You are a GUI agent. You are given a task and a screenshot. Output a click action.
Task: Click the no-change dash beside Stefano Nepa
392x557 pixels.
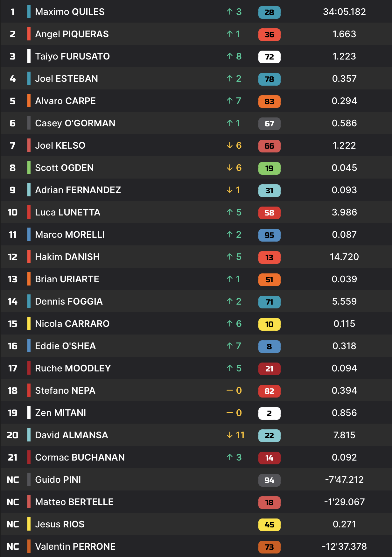coord(230,391)
